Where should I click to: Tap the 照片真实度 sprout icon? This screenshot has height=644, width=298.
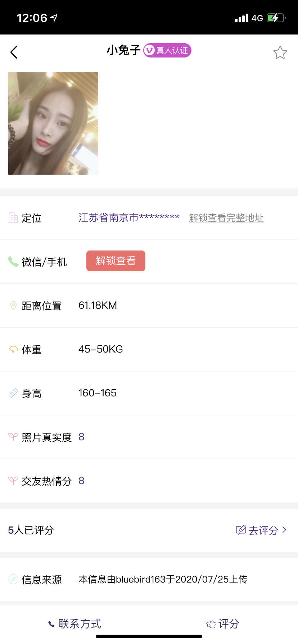[13, 437]
